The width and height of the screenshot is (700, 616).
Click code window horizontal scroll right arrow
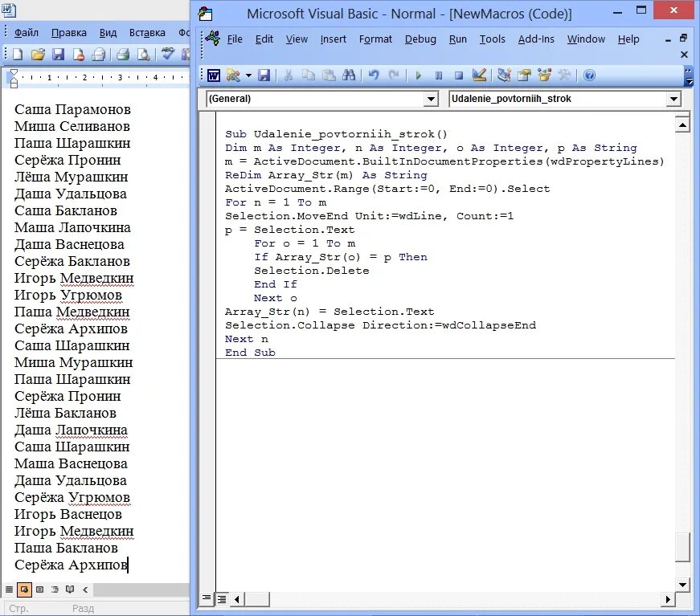click(668, 599)
